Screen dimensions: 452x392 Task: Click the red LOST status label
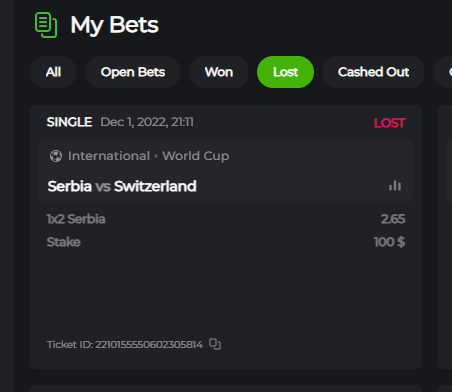pyautogui.click(x=389, y=123)
